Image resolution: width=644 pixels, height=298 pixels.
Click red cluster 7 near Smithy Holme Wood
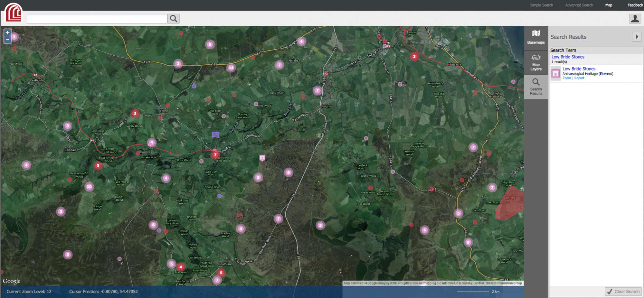(215, 155)
